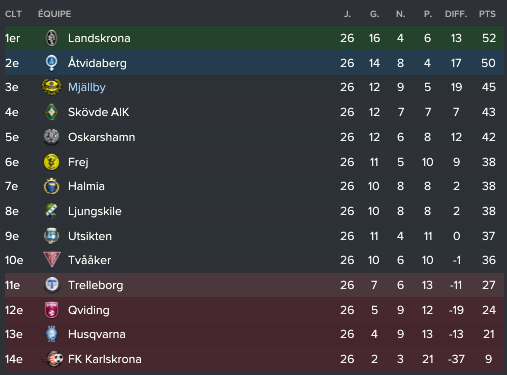This screenshot has width=507, height=375.
Task: Open the Qviding team name
Action: click(x=89, y=310)
